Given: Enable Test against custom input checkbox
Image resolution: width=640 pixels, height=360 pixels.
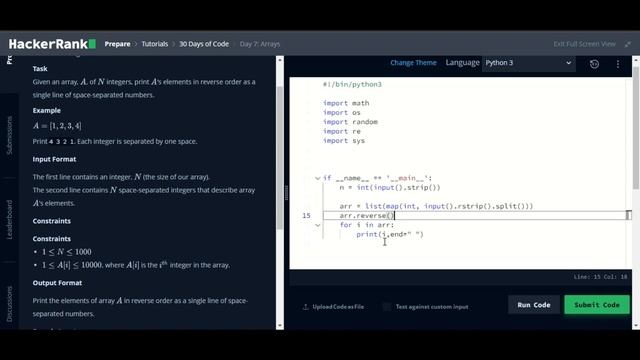Looking at the screenshot, I should click(x=387, y=307).
